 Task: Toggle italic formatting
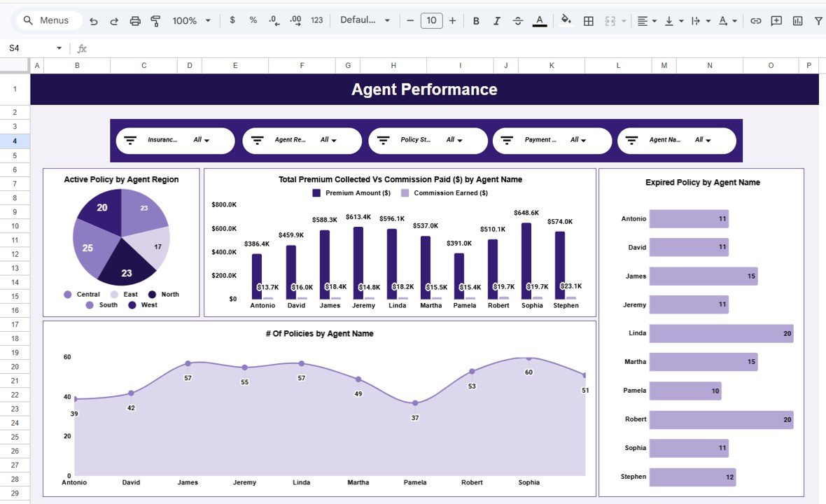click(497, 21)
